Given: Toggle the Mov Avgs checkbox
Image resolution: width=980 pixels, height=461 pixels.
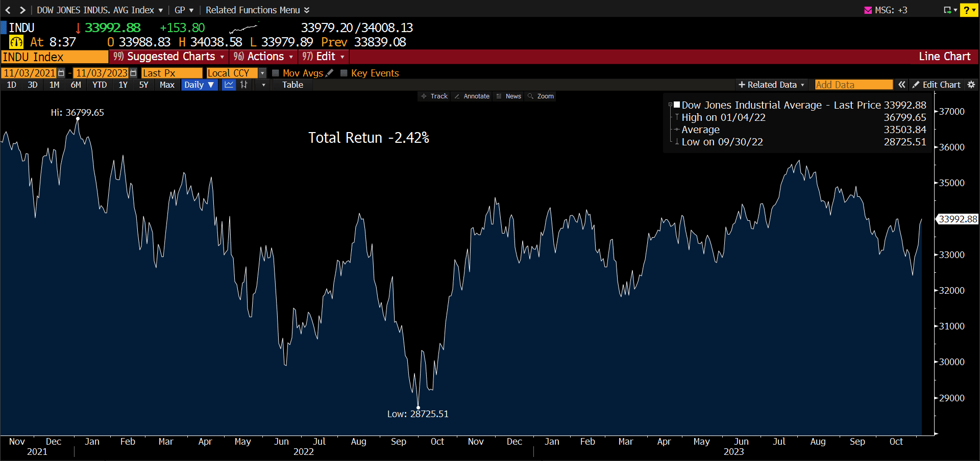Looking at the screenshot, I should pyautogui.click(x=276, y=73).
